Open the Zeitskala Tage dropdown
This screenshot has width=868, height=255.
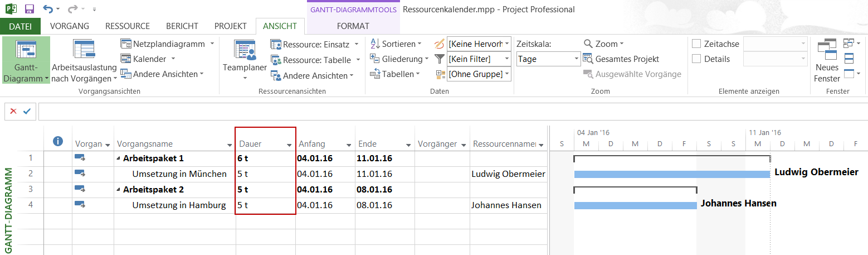(x=577, y=59)
